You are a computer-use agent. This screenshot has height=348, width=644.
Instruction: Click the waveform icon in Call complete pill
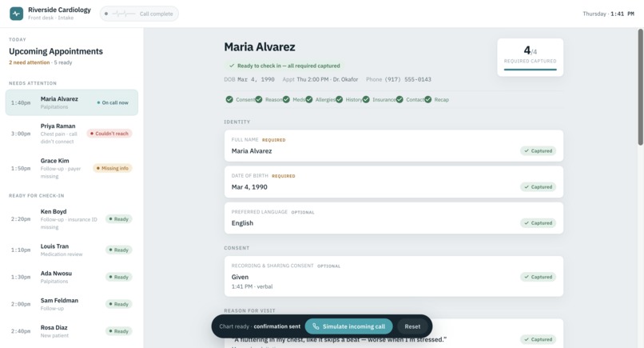point(123,14)
